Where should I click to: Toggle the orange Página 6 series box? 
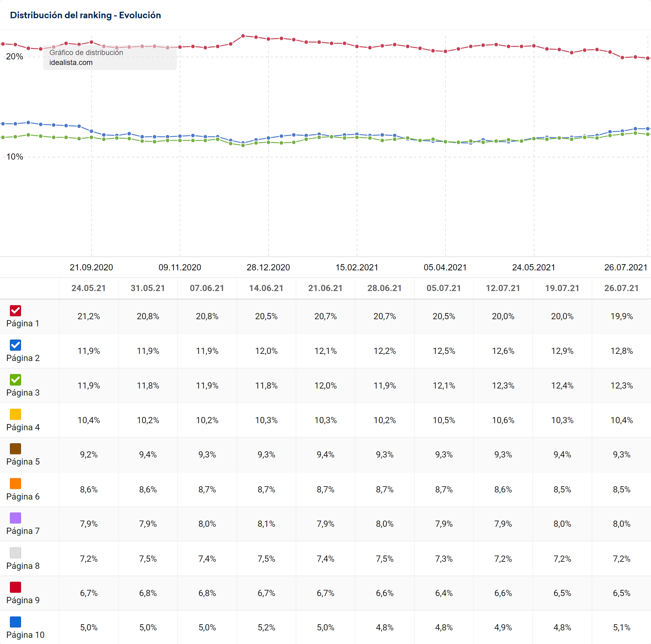(x=15, y=483)
